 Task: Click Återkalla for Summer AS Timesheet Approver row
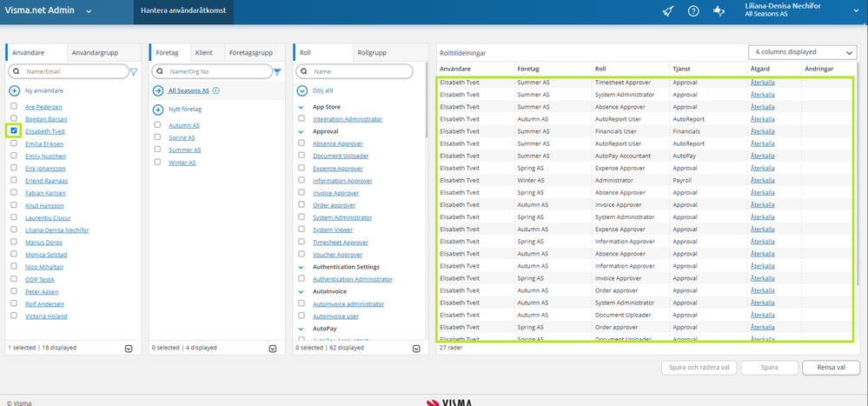pyautogui.click(x=762, y=82)
